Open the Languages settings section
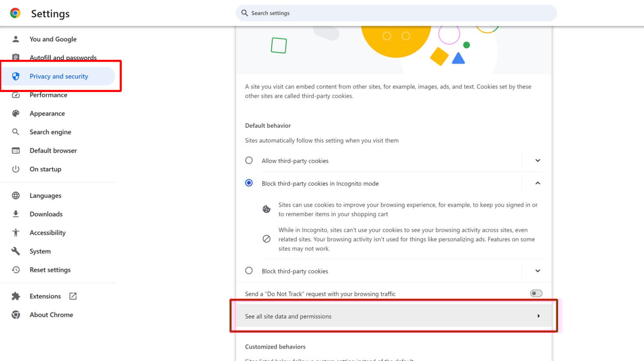644x361 pixels. point(45,195)
